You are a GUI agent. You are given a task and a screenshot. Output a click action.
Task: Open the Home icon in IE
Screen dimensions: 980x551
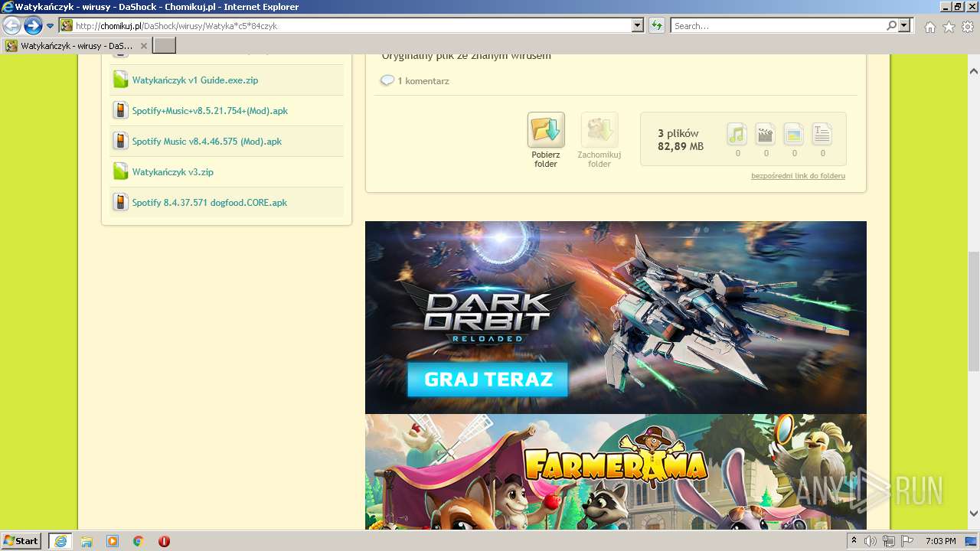[929, 27]
